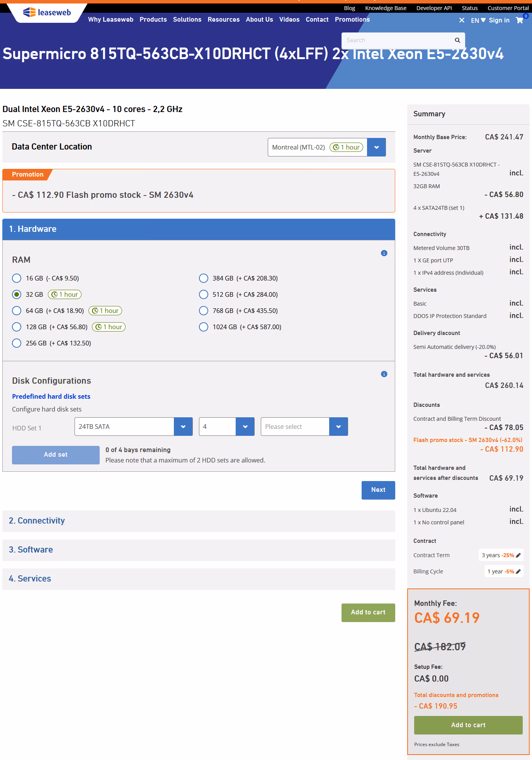This screenshot has height=760, width=532.
Task: Open the About Us menu
Action: click(x=260, y=19)
